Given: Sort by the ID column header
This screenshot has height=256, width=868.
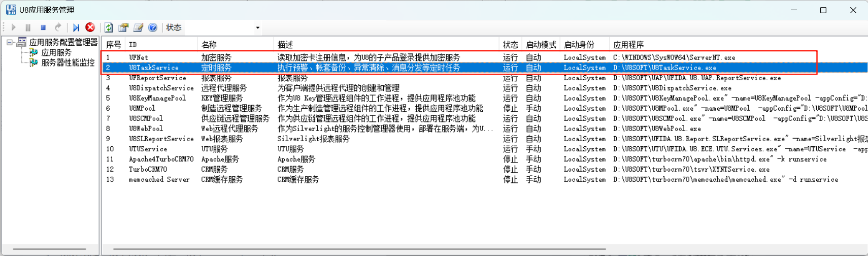Looking at the screenshot, I should pyautogui.click(x=161, y=45).
